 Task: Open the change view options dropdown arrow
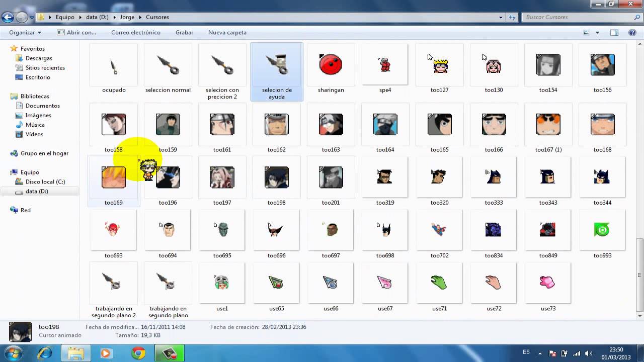pyautogui.click(x=597, y=32)
